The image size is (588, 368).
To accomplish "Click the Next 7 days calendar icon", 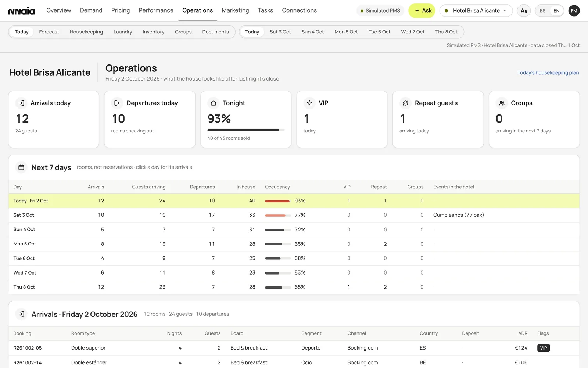I will click(x=21, y=167).
